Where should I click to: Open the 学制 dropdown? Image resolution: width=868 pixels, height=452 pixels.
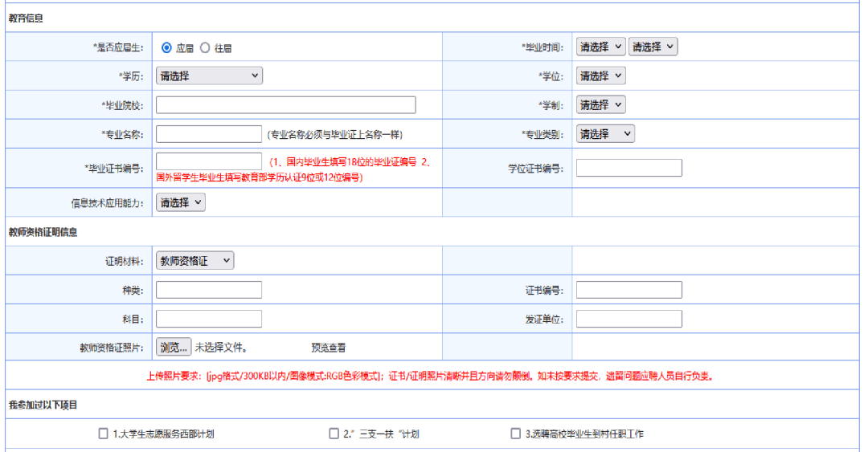coord(600,104)
